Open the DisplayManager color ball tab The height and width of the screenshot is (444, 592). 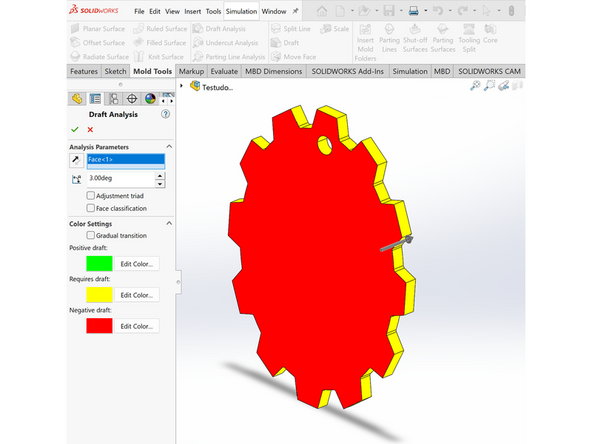click(x=150, y=99)
